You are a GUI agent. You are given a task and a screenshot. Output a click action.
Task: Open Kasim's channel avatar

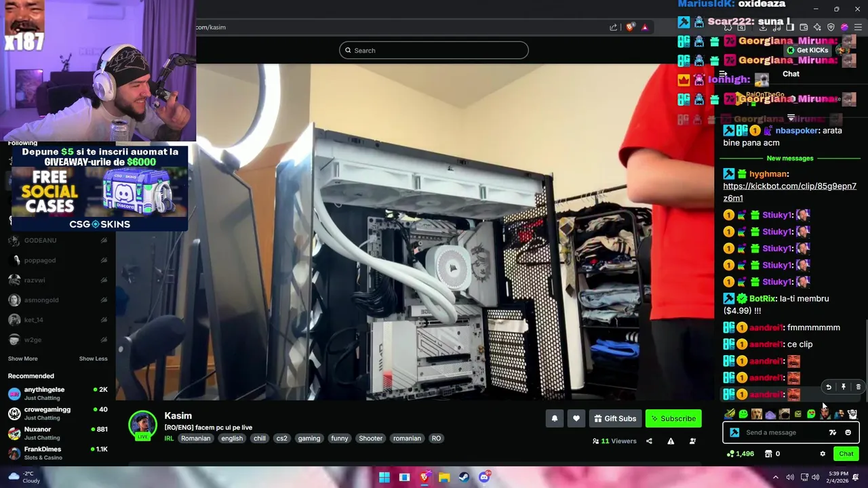(143, 425)
